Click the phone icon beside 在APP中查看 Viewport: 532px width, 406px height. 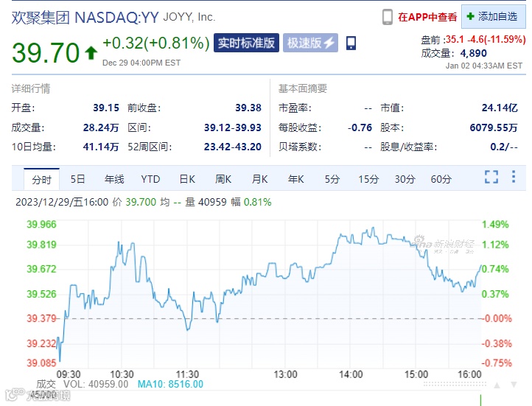[x=387, y=17]
